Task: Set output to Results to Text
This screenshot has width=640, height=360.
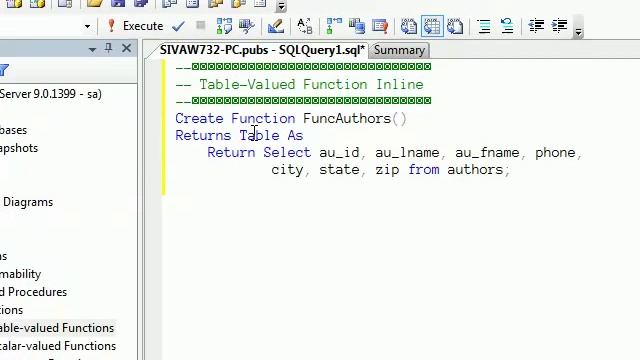Action: 409,26
